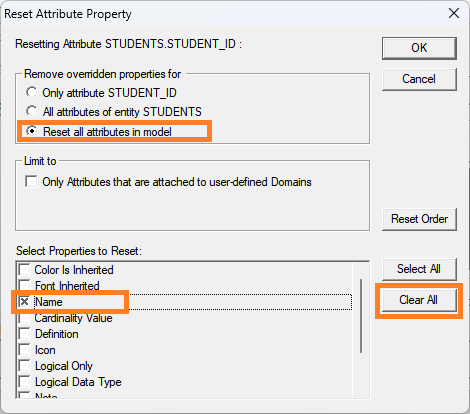Screen dimensions: 470x414
Task: Check the Logical Data Type property
Action: click(24, 382)
